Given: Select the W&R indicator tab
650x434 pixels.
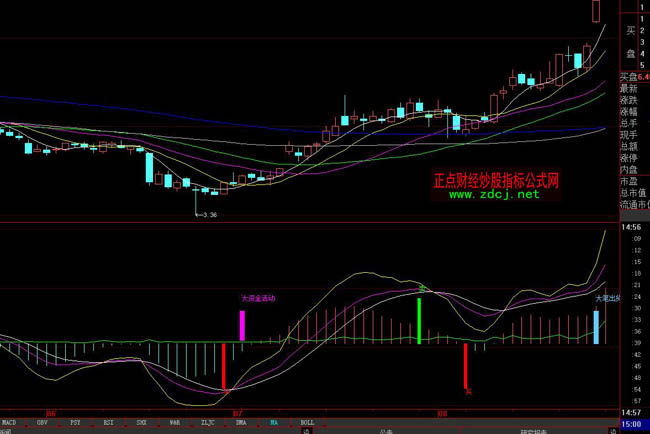Looking at the screenshot, I should 174,423.
